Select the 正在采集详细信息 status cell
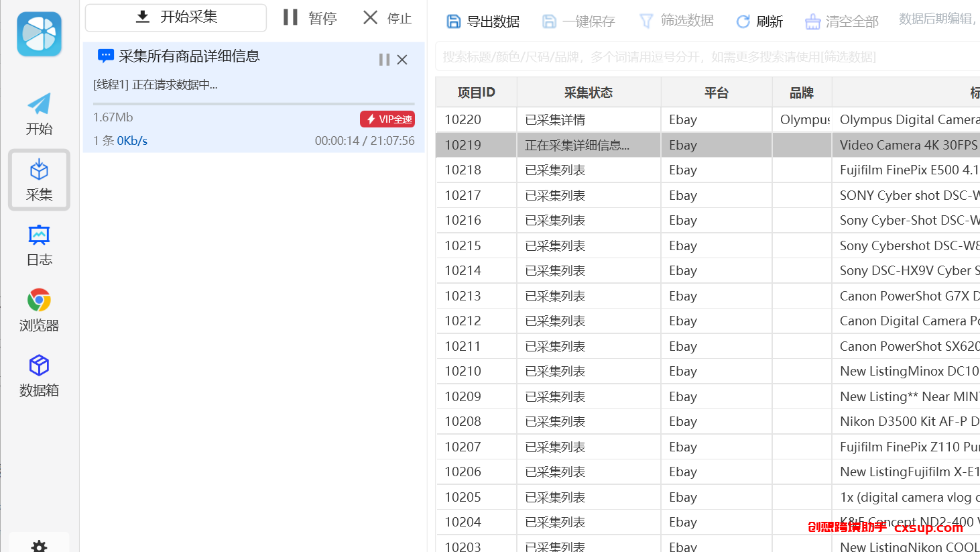The height and width of the screenshot is (552, 980). [x=589, y=145]
